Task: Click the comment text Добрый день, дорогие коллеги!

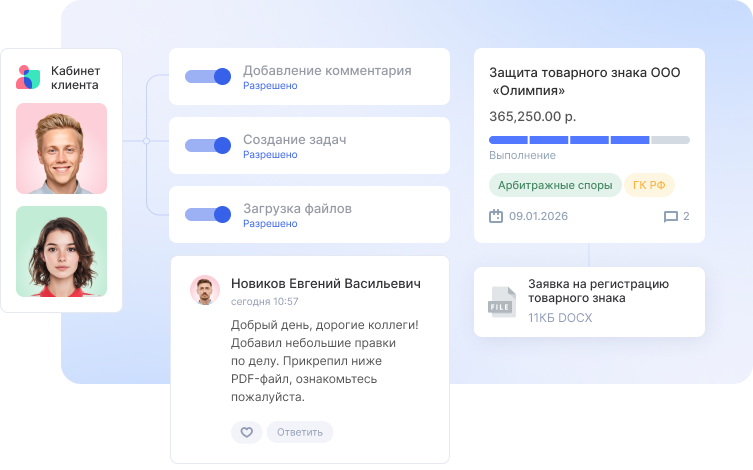Action: (325, 325)
